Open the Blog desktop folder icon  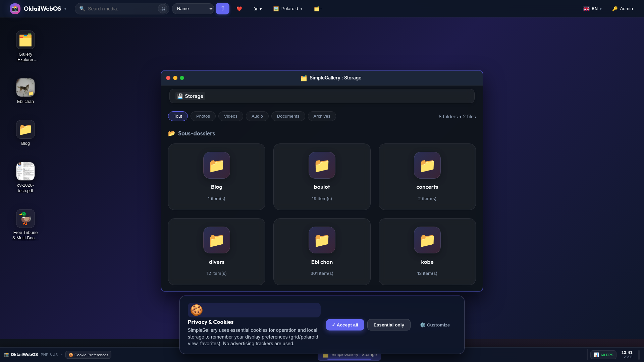25,129
